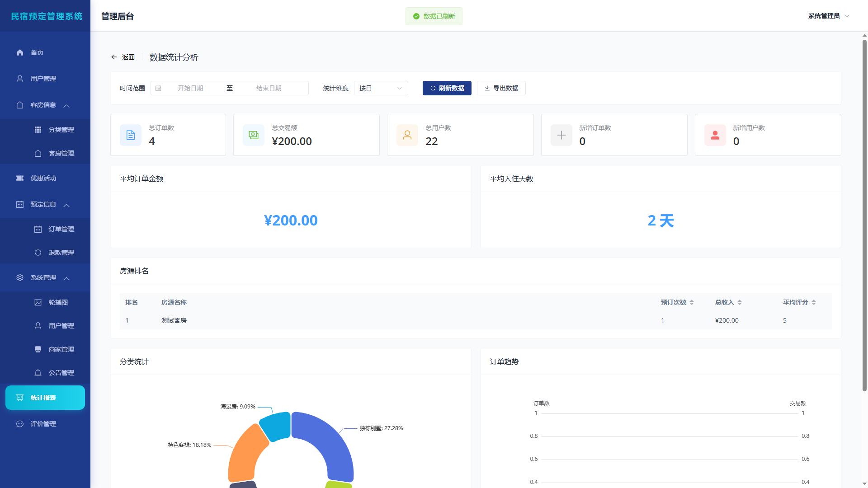Viewport: 868px width, 488px height.
Task: Open the 系统管理员 account dropdown
Action: pyautogui.click(x=829, y=16)
